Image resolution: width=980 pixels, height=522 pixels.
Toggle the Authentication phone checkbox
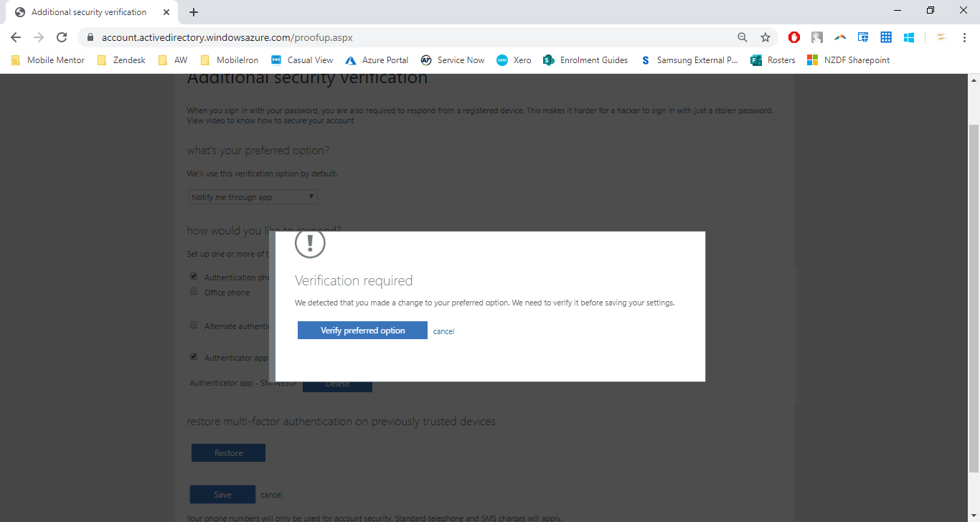(x=194, y=276)
